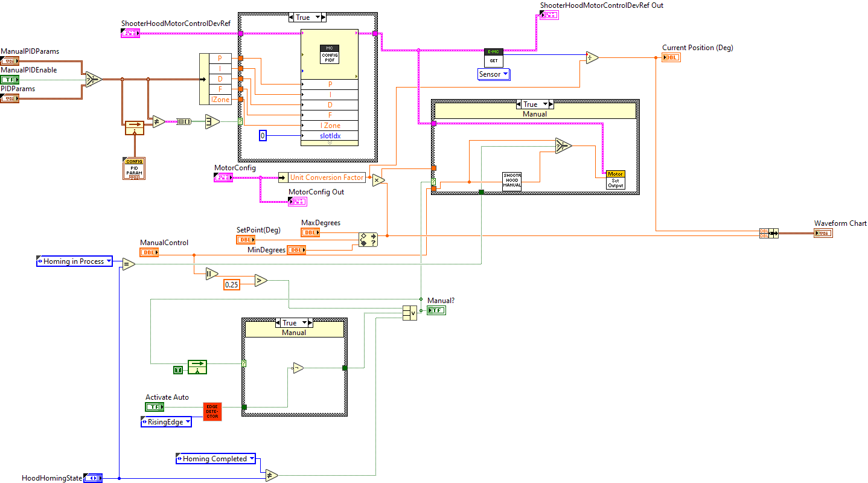Select the E-MC GET node icon
The width and height of the screenshot is (868, 483).
(494, 57)
